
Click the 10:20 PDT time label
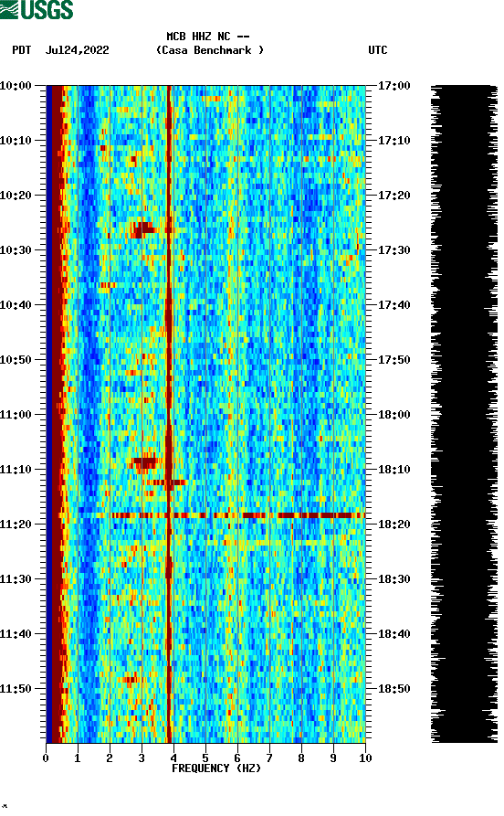(x=16, y=196)
